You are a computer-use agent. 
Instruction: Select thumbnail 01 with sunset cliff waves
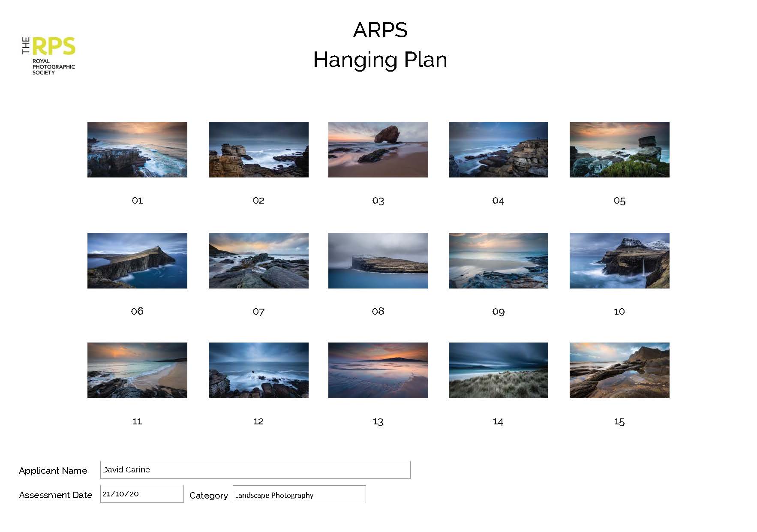click(137, 150)
